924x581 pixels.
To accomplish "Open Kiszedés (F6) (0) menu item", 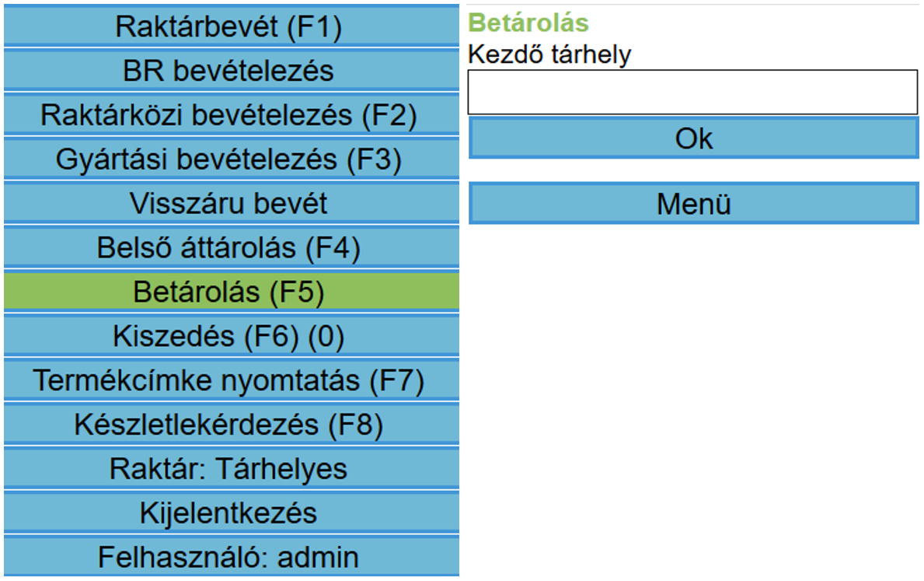I will [231, 336].
